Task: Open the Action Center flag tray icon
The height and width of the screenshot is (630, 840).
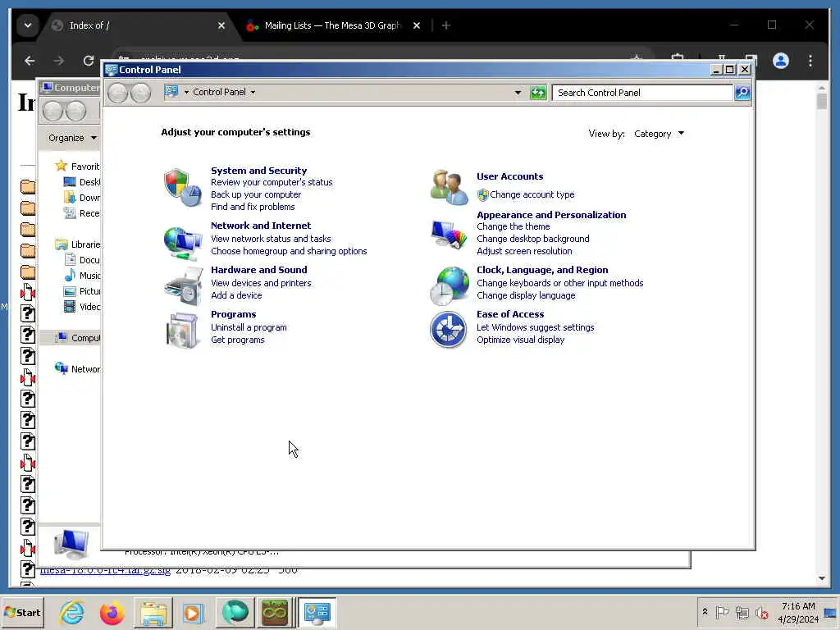Action: click(722, 612)
